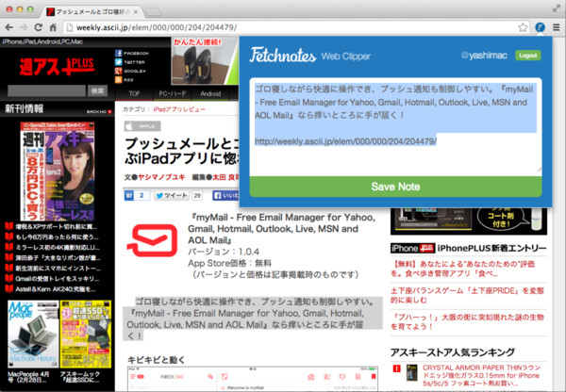Click the アスキームック caption
566x392 pixels.
[x=80, y=377]
